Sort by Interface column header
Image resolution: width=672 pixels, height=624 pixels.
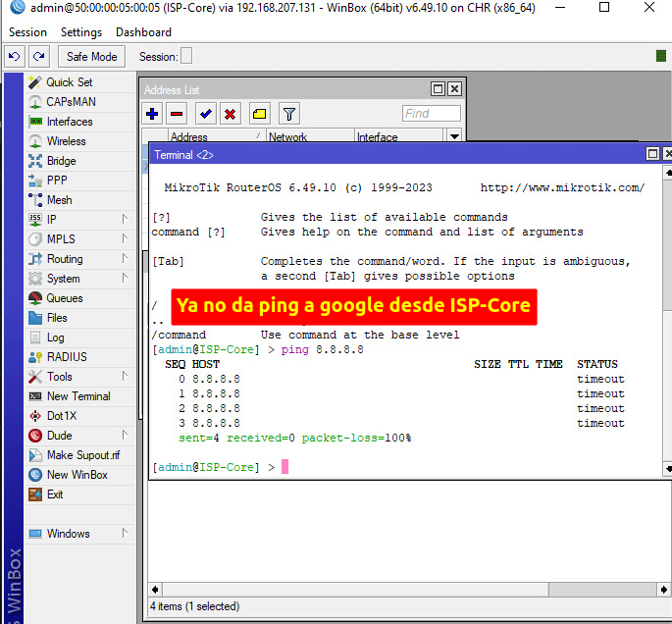point(400,136)
